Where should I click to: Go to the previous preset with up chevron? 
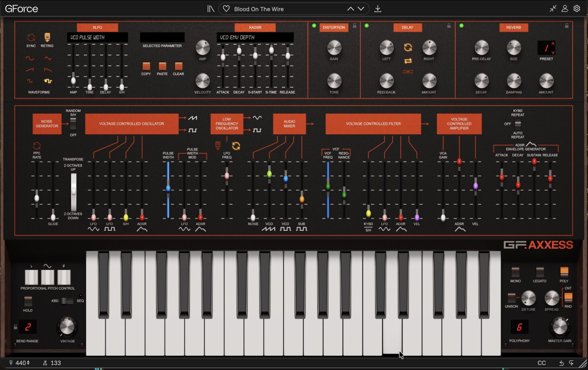(351, 9)
